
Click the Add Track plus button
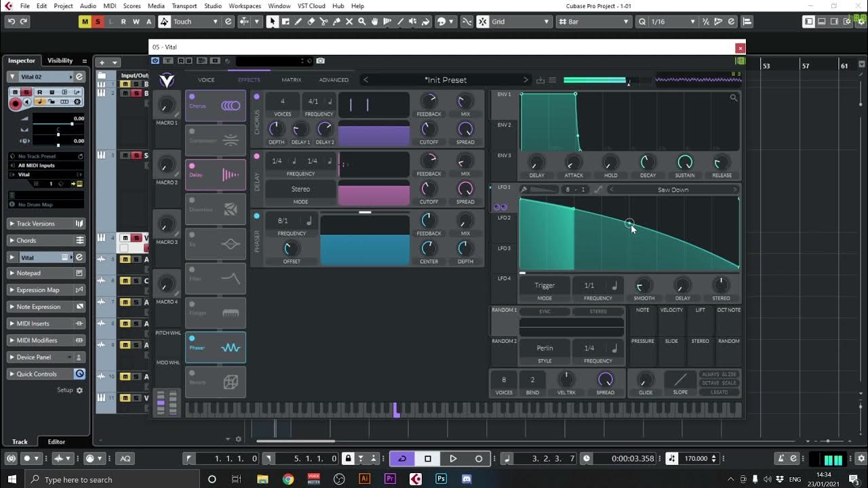point(102,62)
